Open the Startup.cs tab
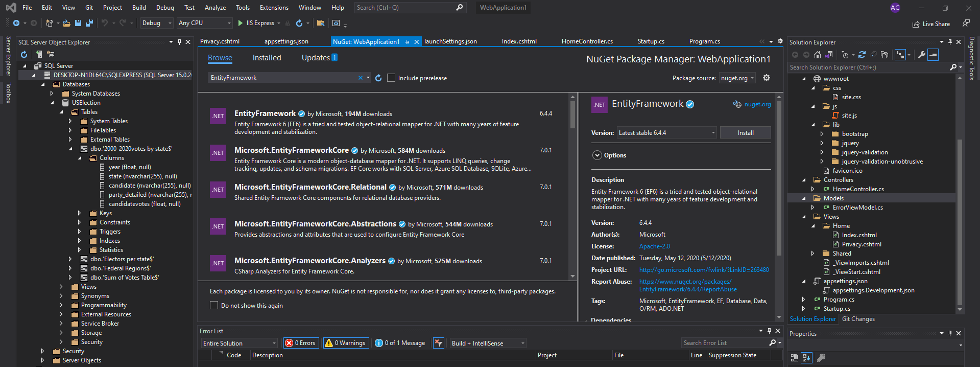 [651, 41]
